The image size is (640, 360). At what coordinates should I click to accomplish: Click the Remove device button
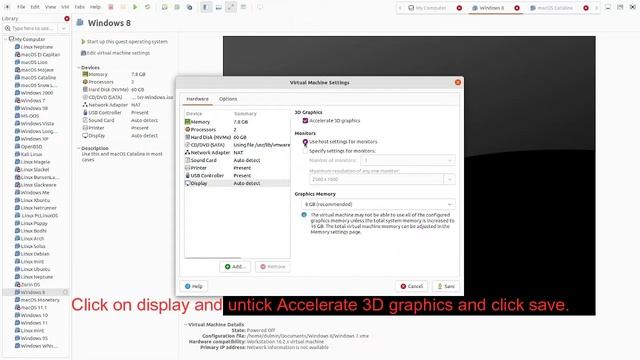pos(273,267)
